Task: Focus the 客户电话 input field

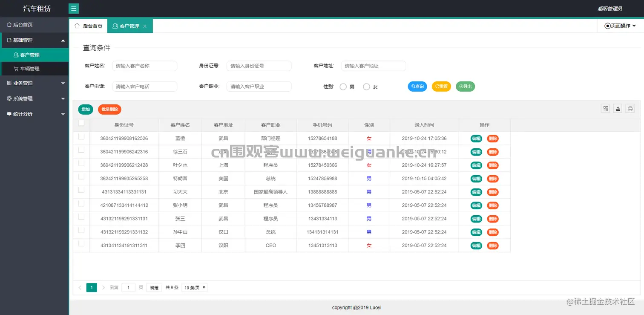Action: [x=144, y=87]
